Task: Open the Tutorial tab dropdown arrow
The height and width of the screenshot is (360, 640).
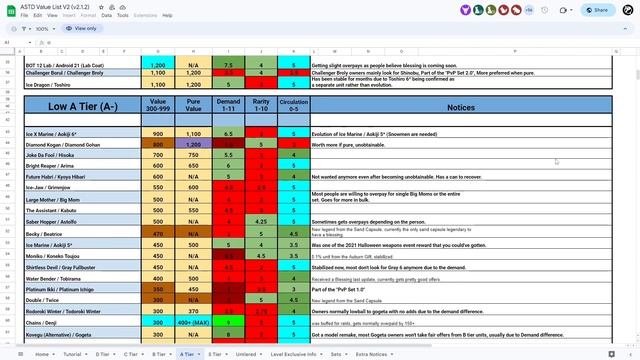Action: 86,354
